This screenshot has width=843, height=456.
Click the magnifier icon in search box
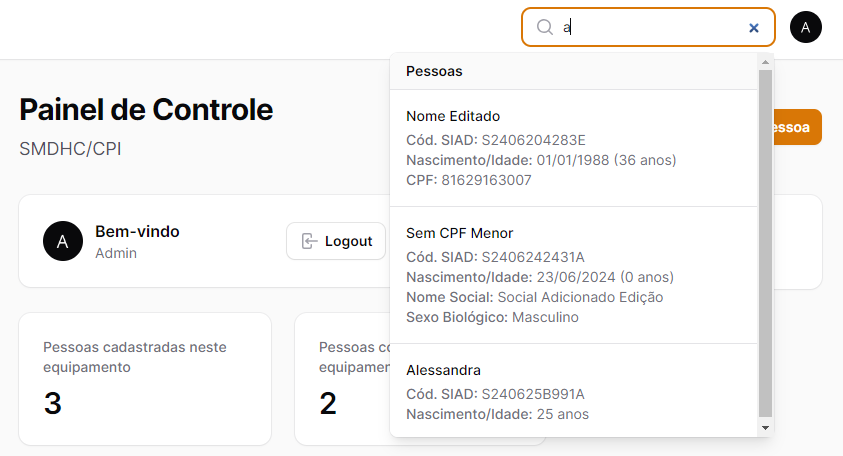coord(545,28)
